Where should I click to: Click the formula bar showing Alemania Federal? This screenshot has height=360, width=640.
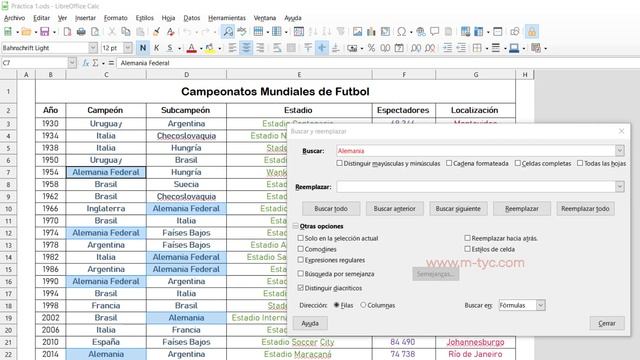[x=378, y=63]
